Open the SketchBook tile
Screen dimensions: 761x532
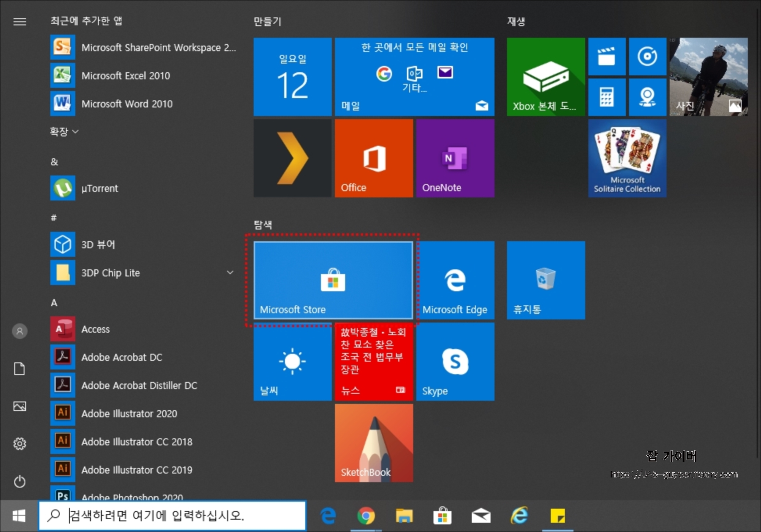coord(374,443)
